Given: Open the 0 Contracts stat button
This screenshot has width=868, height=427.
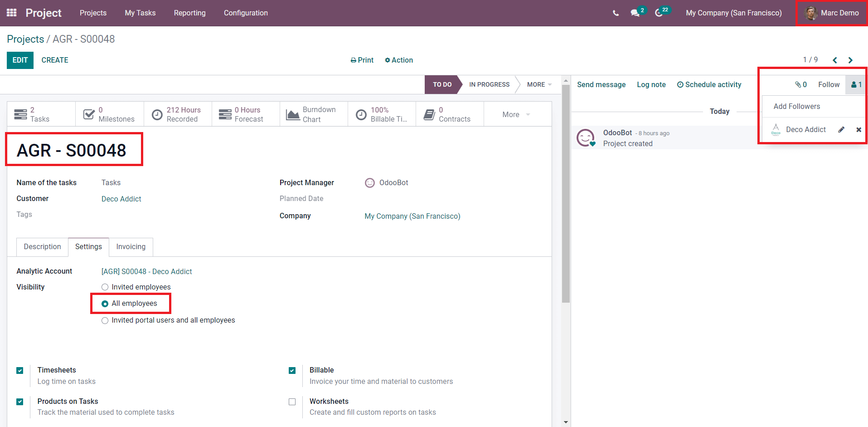Looking at the screenshot, I should (x=450, y=114).
